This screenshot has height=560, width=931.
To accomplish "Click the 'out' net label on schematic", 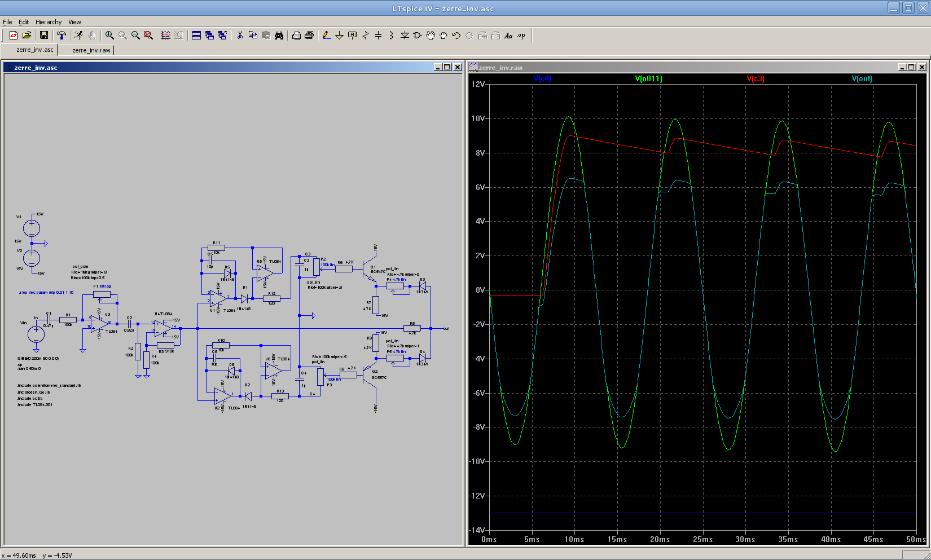I will (446, 328).
